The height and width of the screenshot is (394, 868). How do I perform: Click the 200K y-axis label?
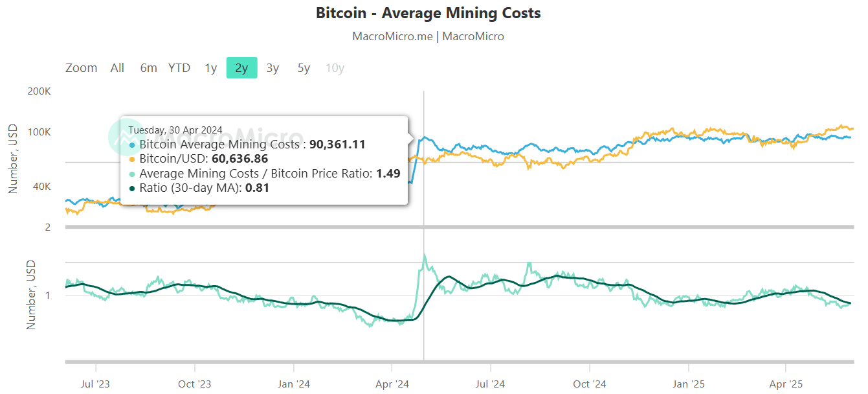tap(39, 91)
